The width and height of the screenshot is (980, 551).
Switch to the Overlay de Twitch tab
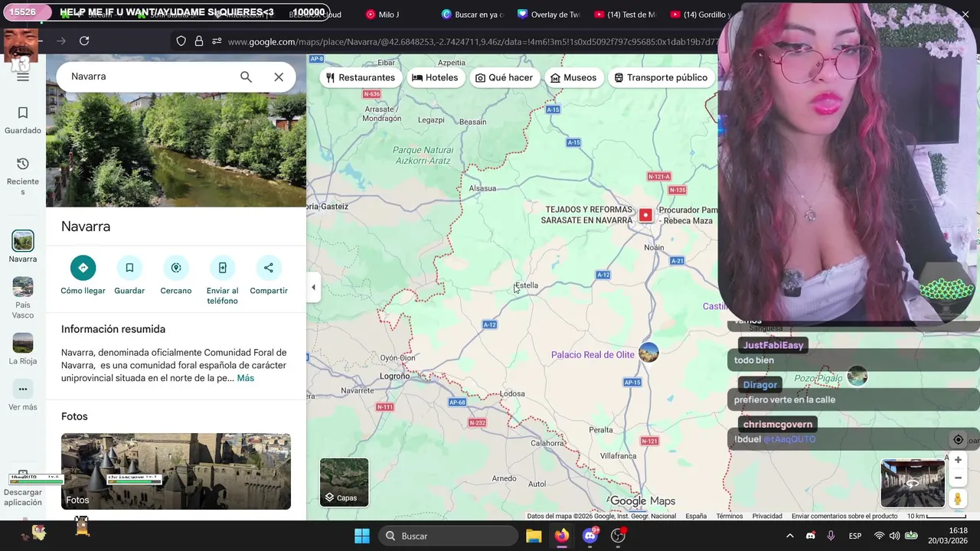point(549,15)
